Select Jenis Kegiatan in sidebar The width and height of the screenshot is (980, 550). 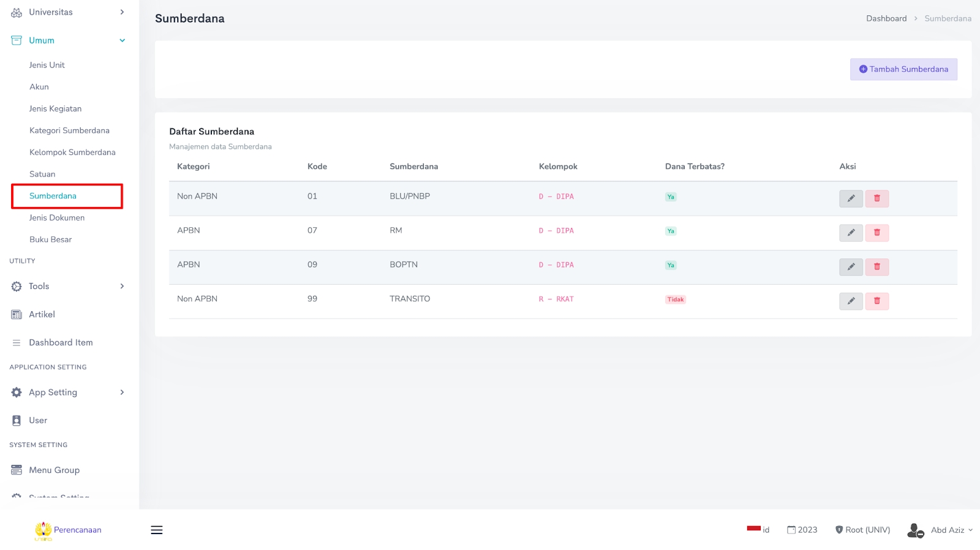point(55,109)
